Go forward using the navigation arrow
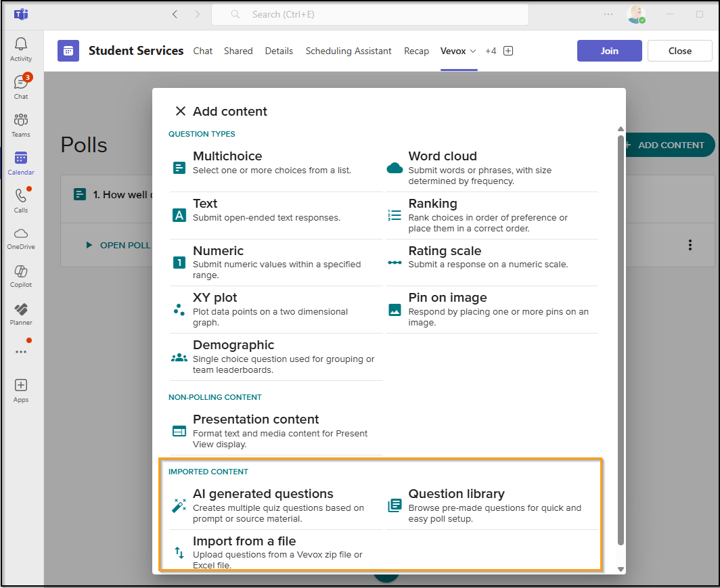This screenshot has width=720, height=588. [197, 14]
